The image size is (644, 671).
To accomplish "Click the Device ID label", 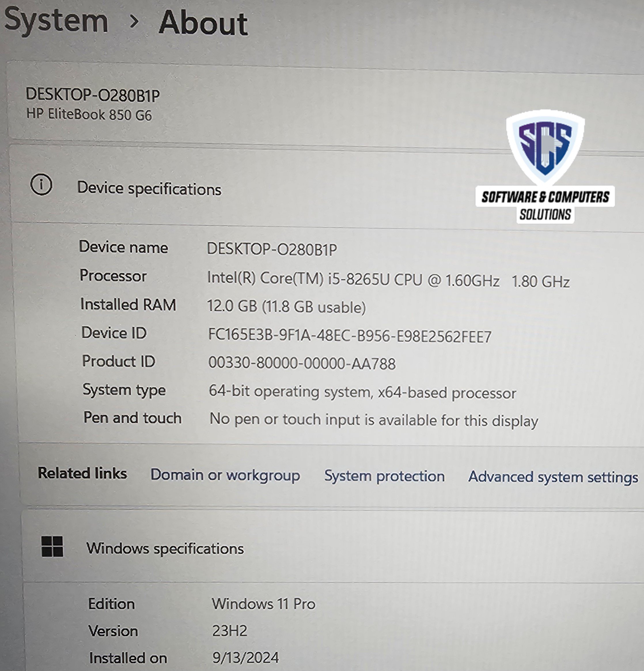I will [114, 333].
